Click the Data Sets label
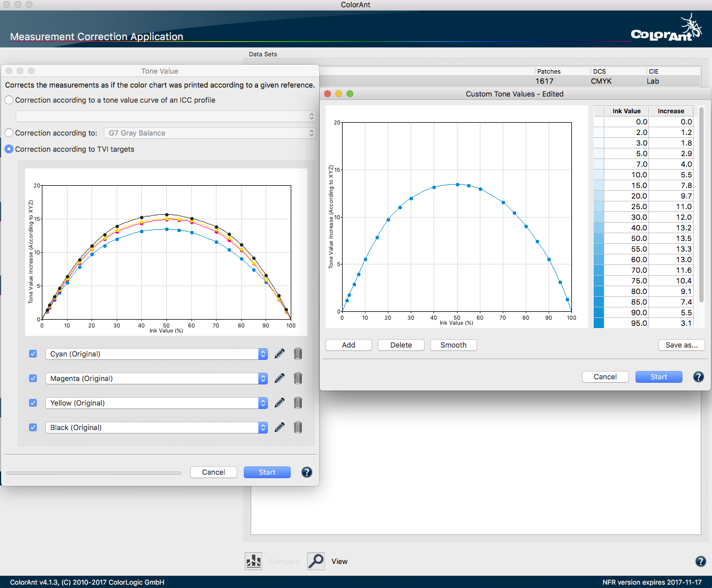Screen dimensions: 712x588 [263, 54]
